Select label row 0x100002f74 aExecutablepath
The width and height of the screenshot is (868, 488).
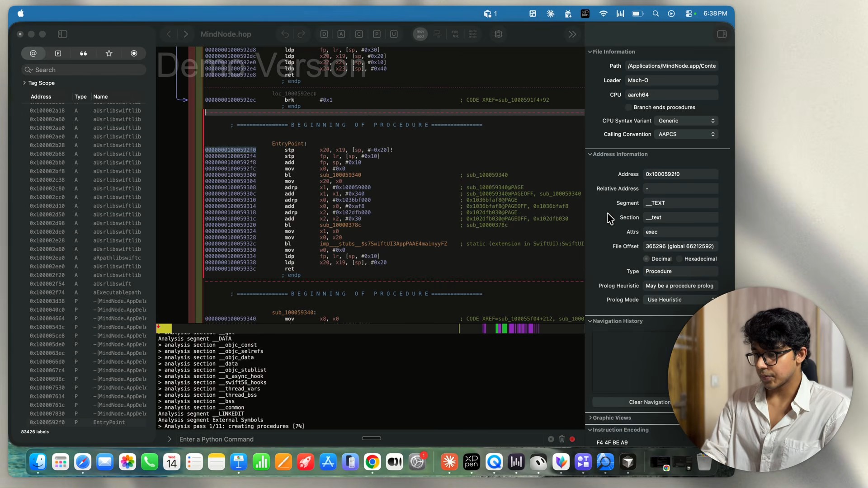coord(84,292)
